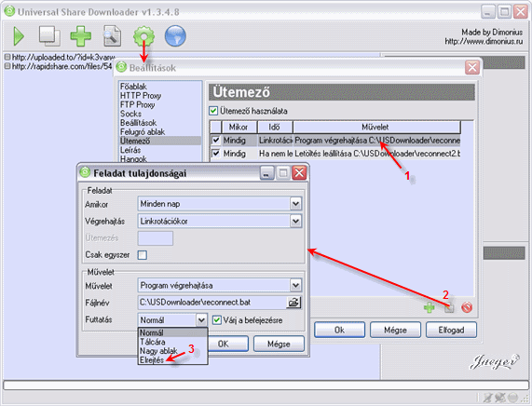This screenshot has width=532, height=406.
Task: Click the Művelet column header
Action: (x=375, y=128)
